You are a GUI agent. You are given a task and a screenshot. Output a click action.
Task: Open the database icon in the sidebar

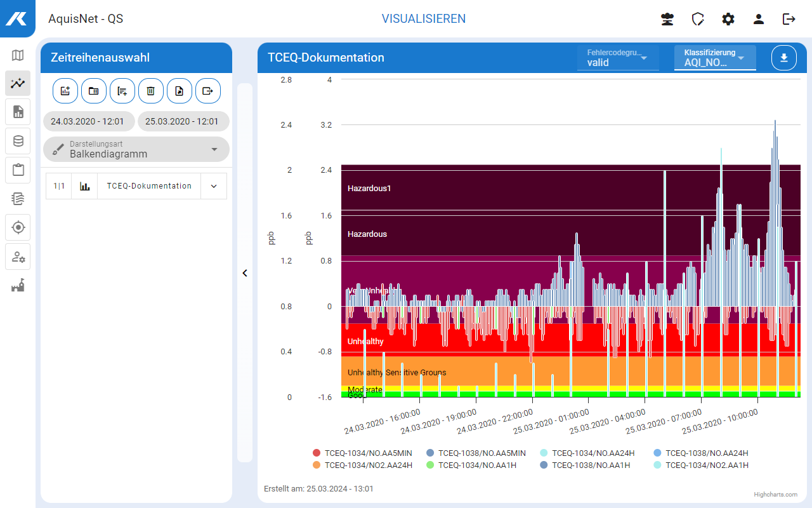pyautogui.click(x=18, y=141)
